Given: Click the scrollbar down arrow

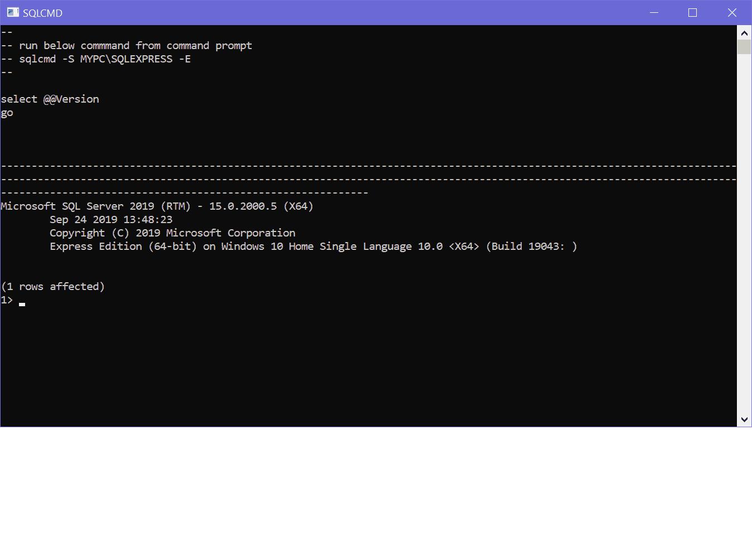Looking at the screenshot, I should point(744,419).
